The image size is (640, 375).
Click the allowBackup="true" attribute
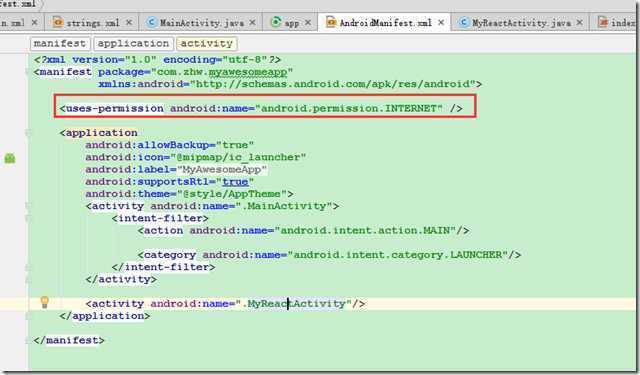pyautogui.click(x=169, y=145)
